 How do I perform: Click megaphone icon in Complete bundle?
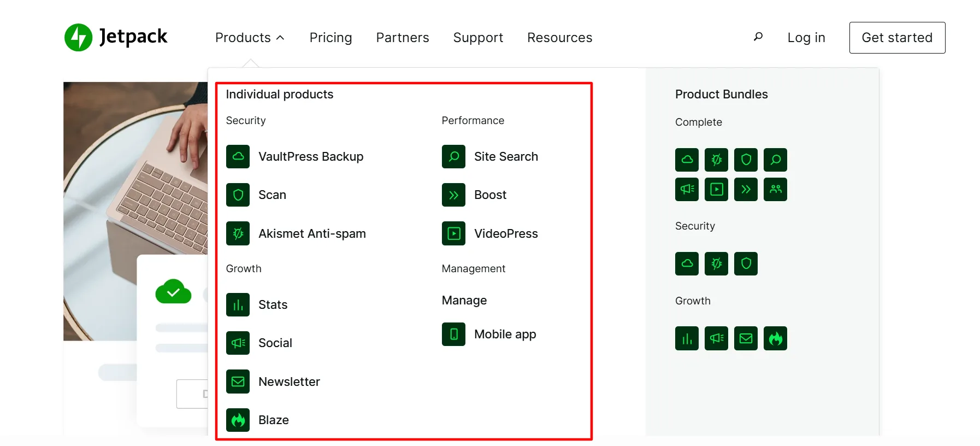tap(687, 189)
